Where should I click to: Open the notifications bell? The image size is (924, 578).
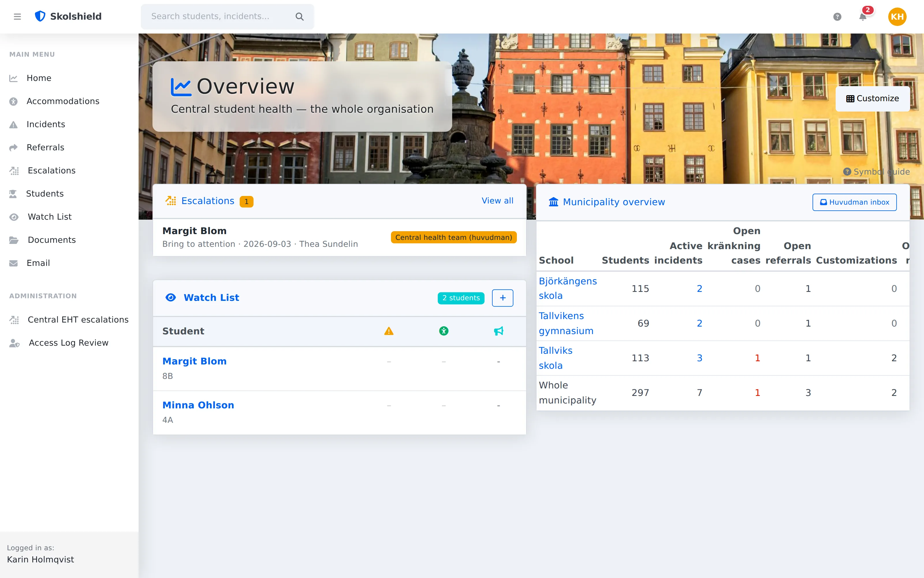pos(862,16)
